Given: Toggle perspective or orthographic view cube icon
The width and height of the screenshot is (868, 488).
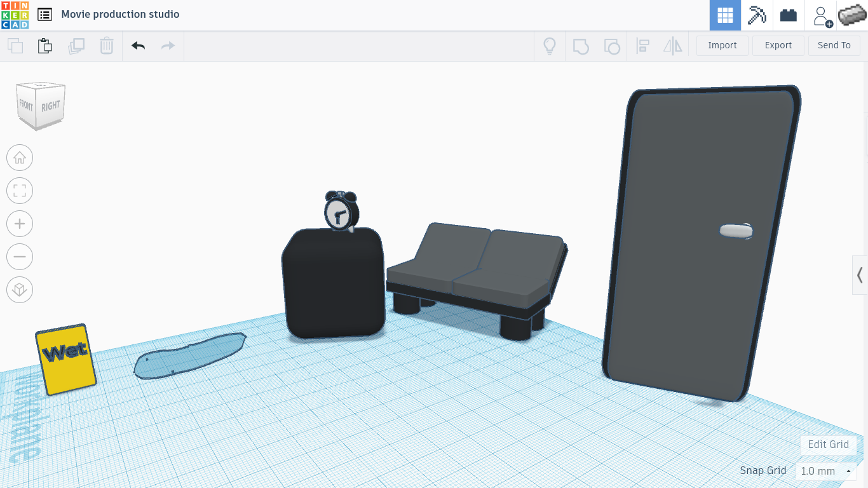Looking at the screenshot, I should (20, 290).
